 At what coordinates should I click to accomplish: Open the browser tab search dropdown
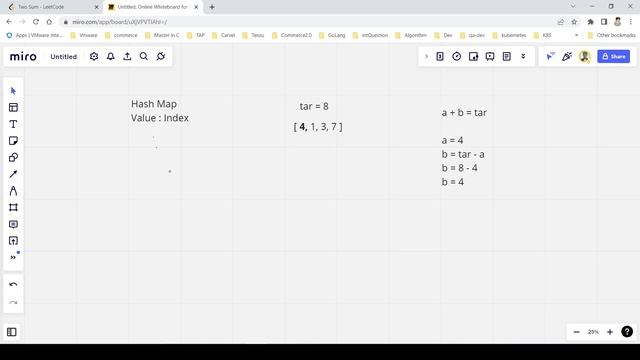pos(573,6)
